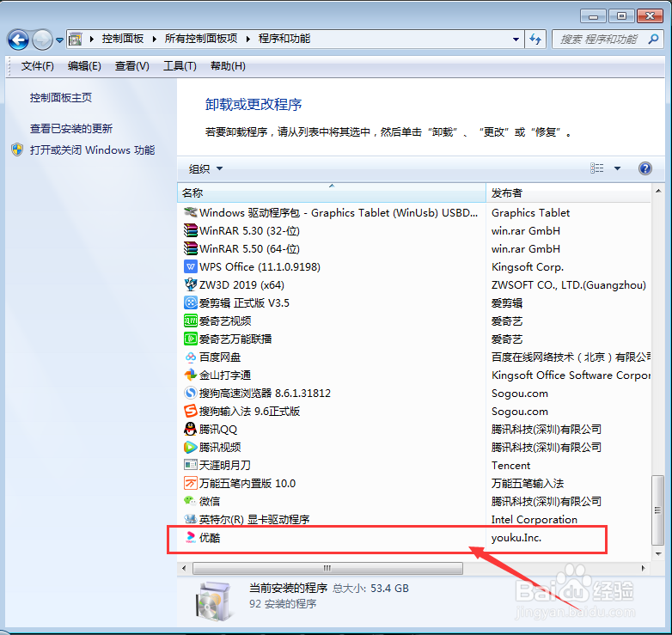Click 控制面板 in the breadcrumb path

123,39
